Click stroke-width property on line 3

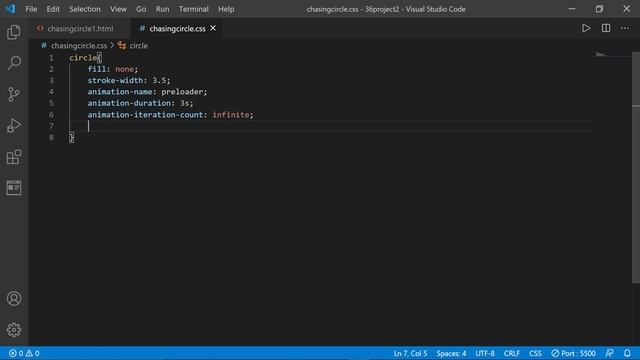(x=115, y=80)
